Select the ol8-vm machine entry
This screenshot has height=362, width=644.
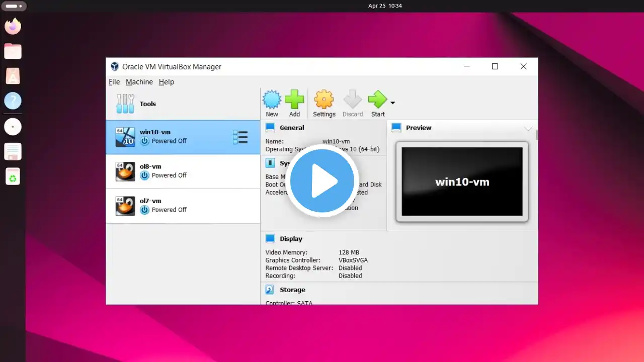(x=183, y=171)
